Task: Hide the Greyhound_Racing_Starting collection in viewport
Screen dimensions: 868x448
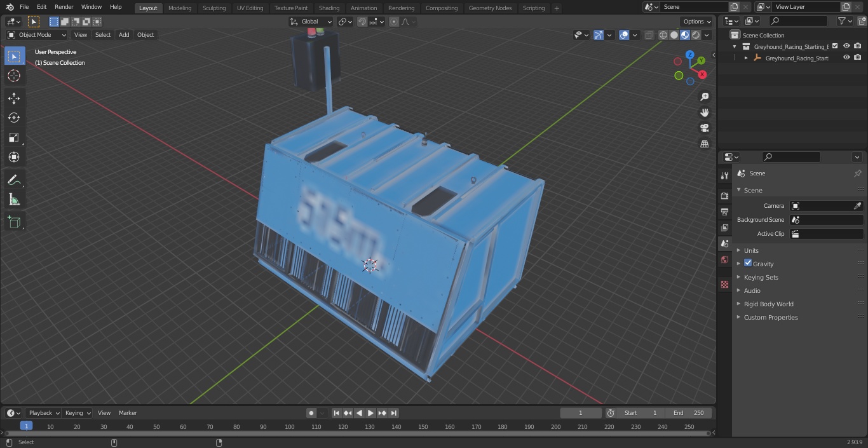Action: coord(846,46)
